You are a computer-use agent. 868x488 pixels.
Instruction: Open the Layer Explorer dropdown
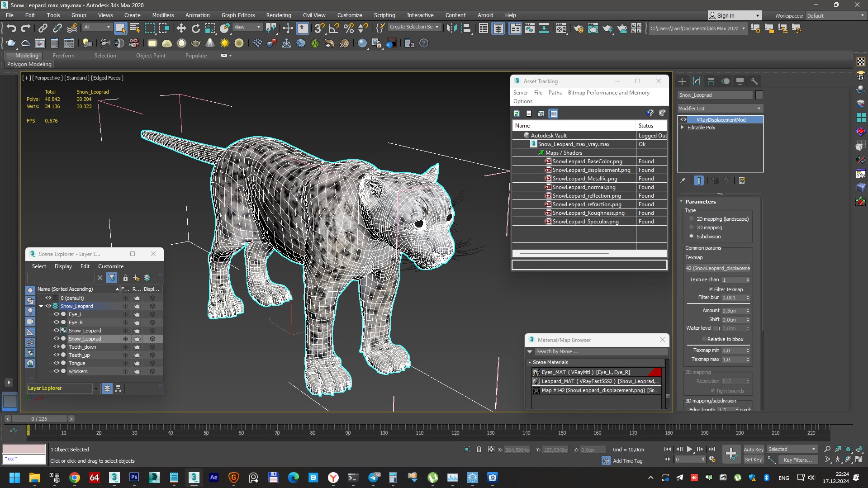96,389
